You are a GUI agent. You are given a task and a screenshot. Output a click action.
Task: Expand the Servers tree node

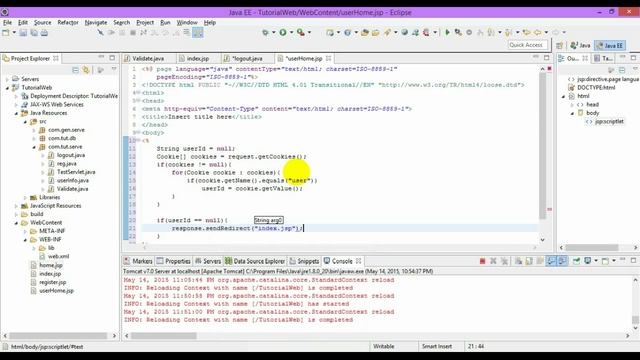tap(7, 79)
